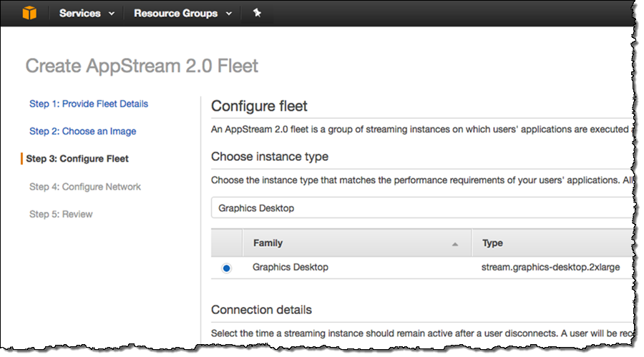The width and height of the screenshot is (644, 357).
Task: Select Step 3: Configure Fleet in sidebar
Action: click(x=77, y=159)
